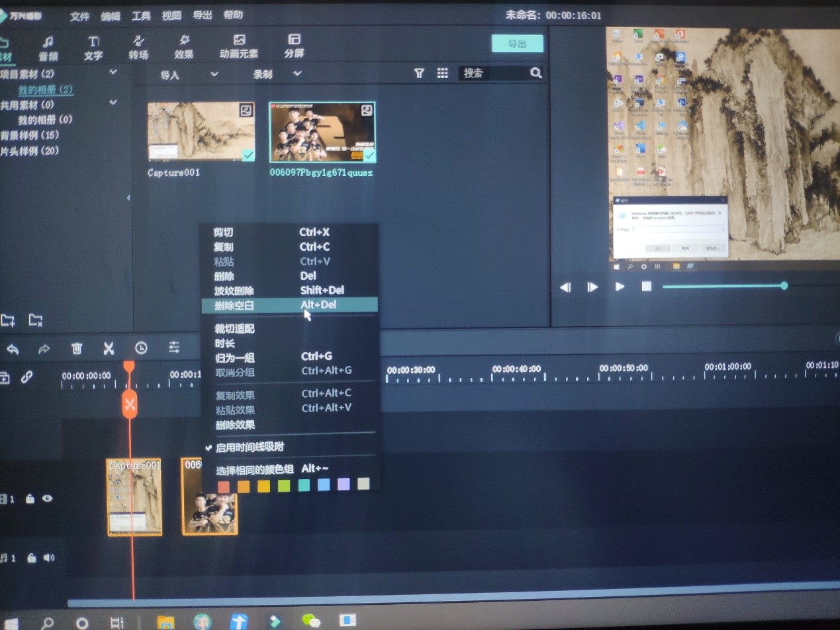Switch media view with the grid icon
Screen dimensions: 840x630
click(x=443, y=73)
